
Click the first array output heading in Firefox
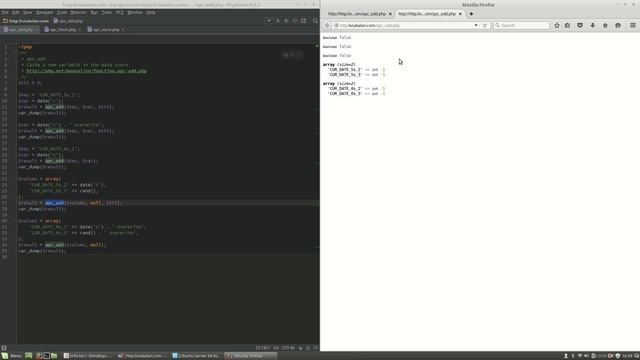[x=339, y=64]
